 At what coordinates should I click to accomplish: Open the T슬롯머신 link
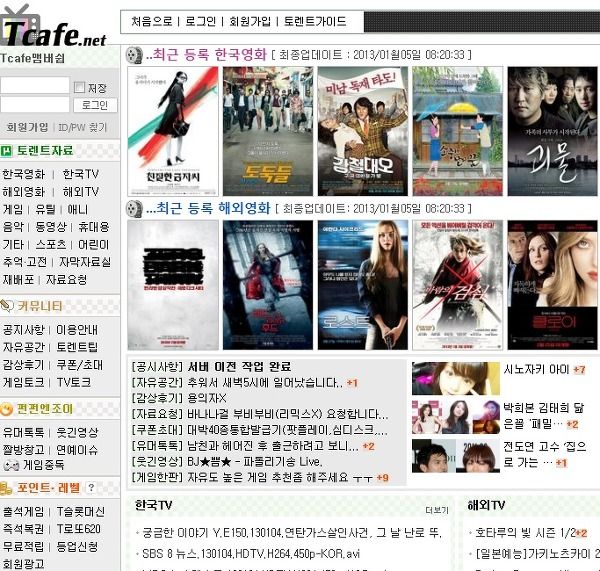pos(81,512)
